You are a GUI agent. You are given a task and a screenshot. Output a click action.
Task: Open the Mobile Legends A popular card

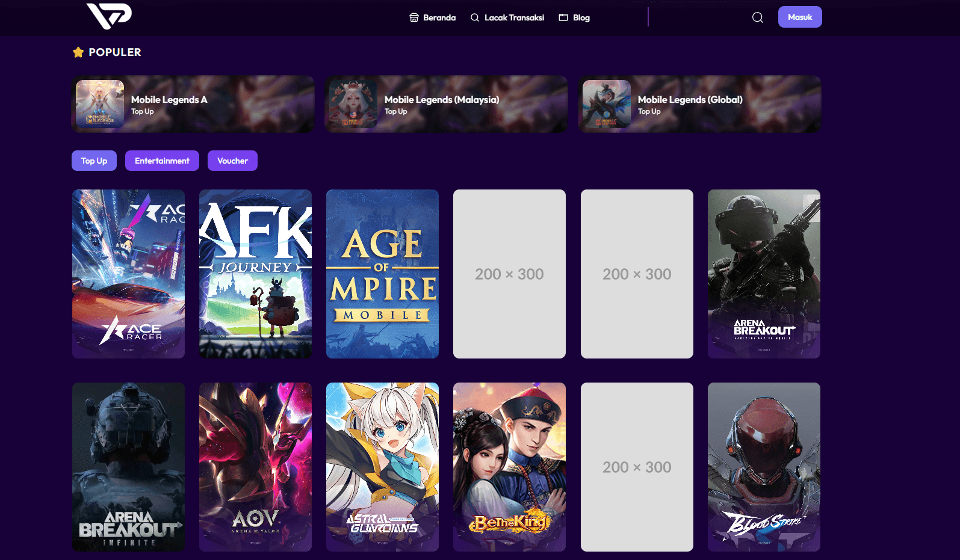[x=193, y=104]
